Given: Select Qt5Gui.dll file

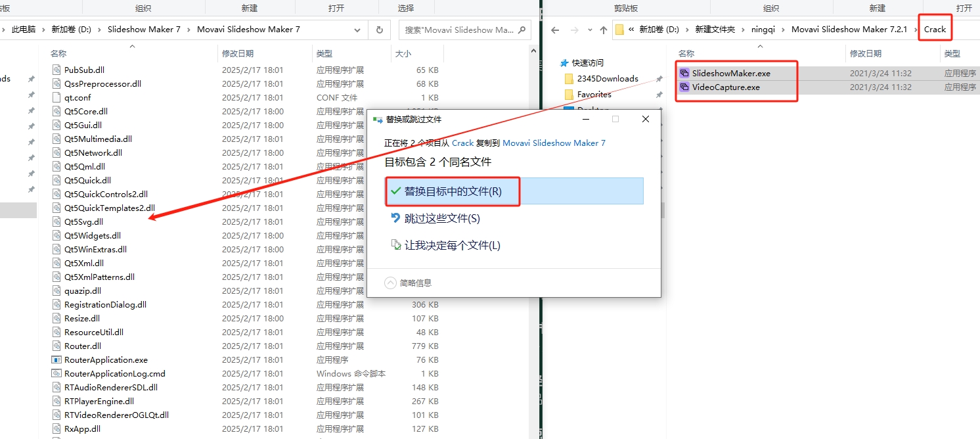Looking at the screenshot, I should click(x=83, y=125).
